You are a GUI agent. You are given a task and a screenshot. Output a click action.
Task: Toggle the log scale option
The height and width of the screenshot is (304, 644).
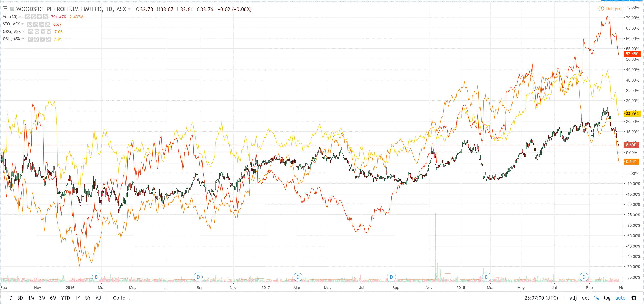pyautogui.click(x=607, y=298)
